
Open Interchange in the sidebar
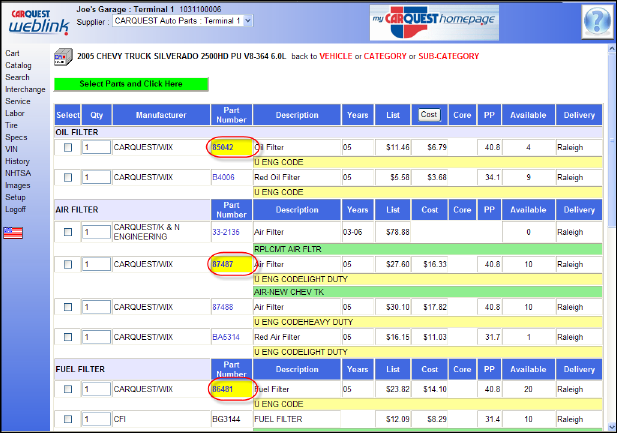tap(25, 89)
